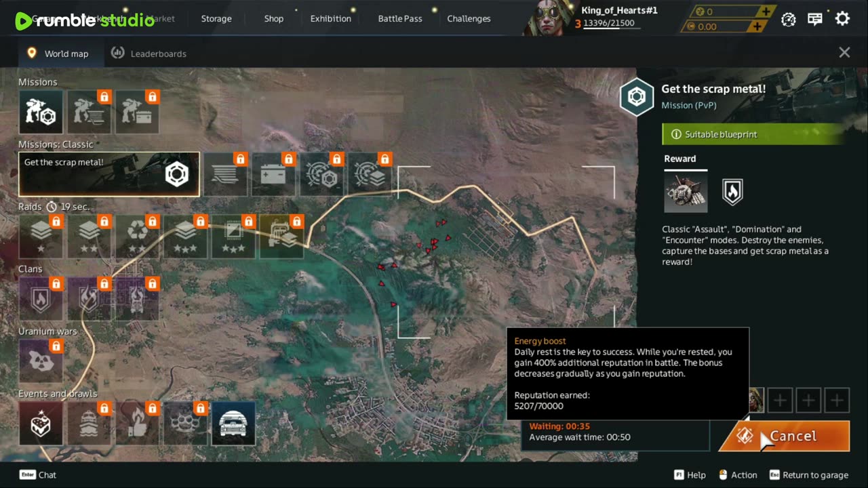Screen dimensions: 868x488
Task: Open the gift box event in Events and brawls
Action: coord(41,424)
